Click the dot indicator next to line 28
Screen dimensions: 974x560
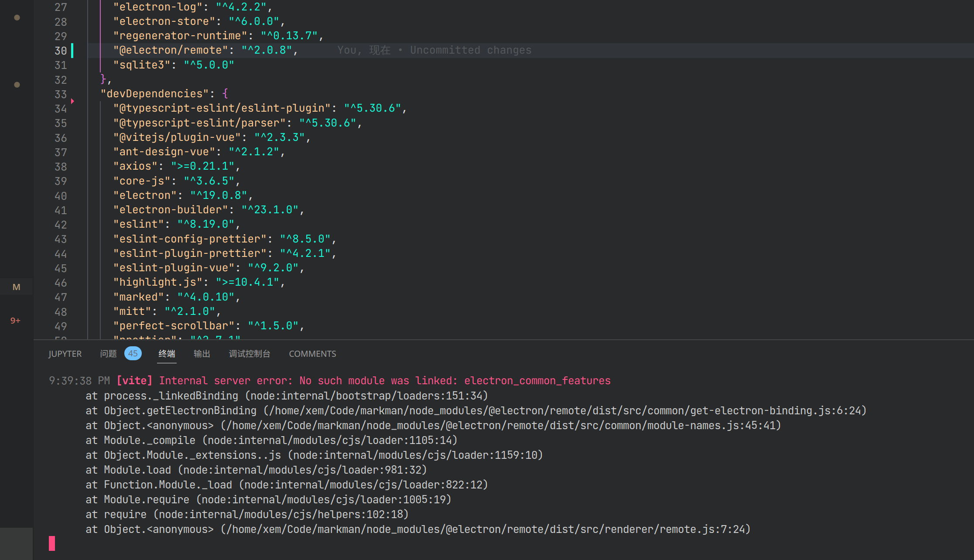[x=17, y=17]
